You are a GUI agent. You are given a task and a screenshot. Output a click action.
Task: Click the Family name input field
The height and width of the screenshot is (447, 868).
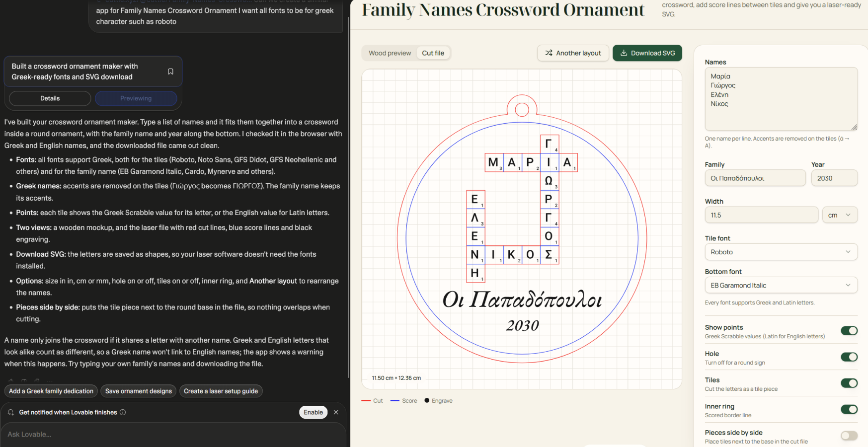pyautogui.click(x=755, y=178)
